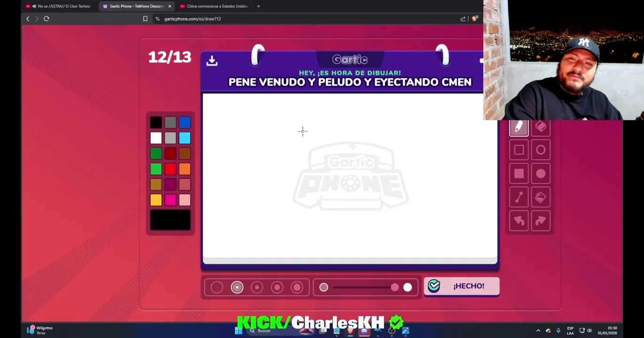Open the ESP LAA language indicator
This screenshot has height=338, width=644.
coord(570,330)
